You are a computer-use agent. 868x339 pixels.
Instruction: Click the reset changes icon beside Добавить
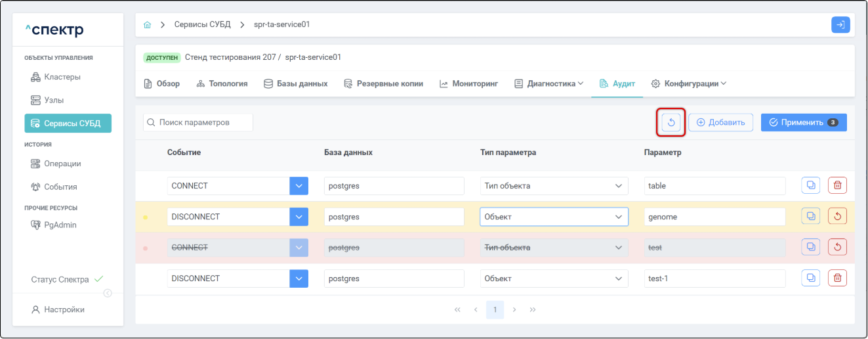pos(671,122)
